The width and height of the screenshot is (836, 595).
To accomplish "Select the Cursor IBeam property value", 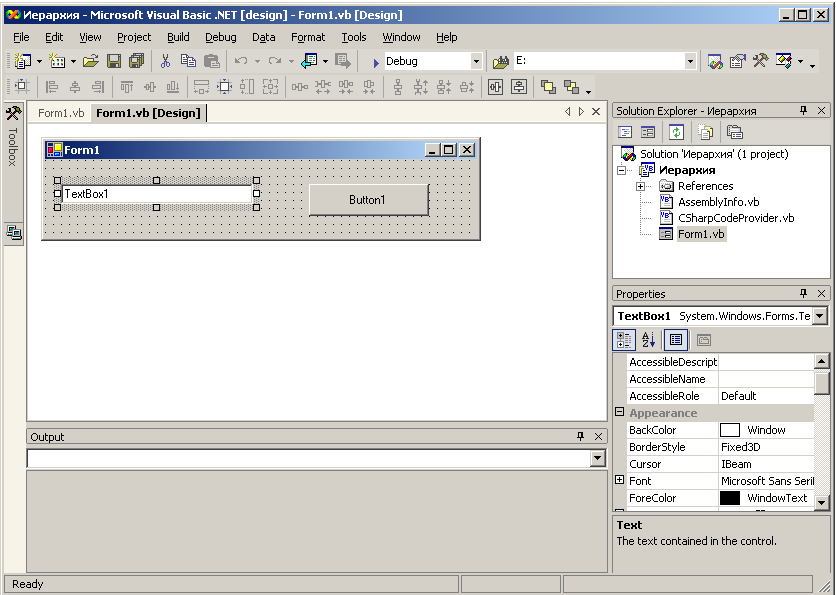I will click(766, 464).
